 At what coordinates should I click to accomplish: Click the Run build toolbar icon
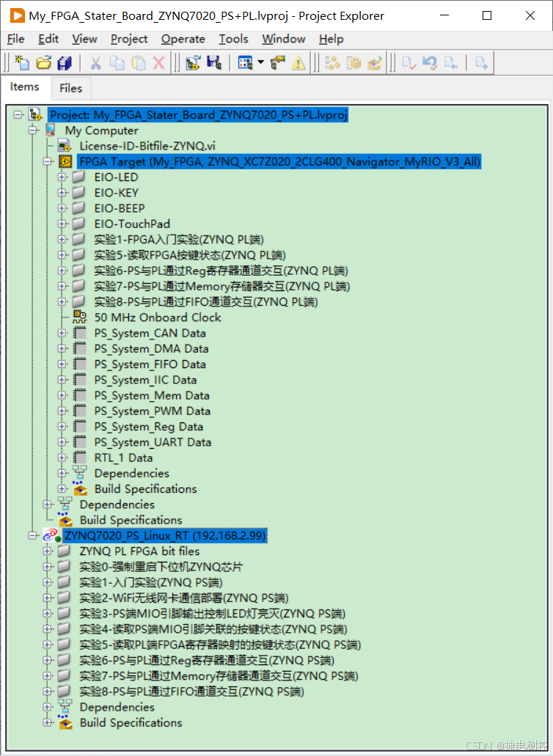375,62
